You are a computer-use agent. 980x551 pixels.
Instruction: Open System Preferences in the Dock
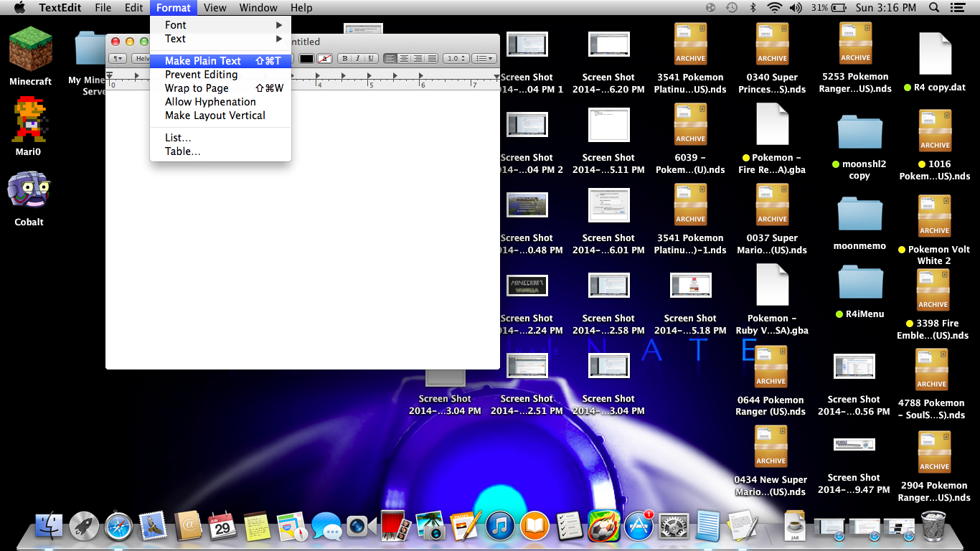pyautogui.click(x=673, y=527)
